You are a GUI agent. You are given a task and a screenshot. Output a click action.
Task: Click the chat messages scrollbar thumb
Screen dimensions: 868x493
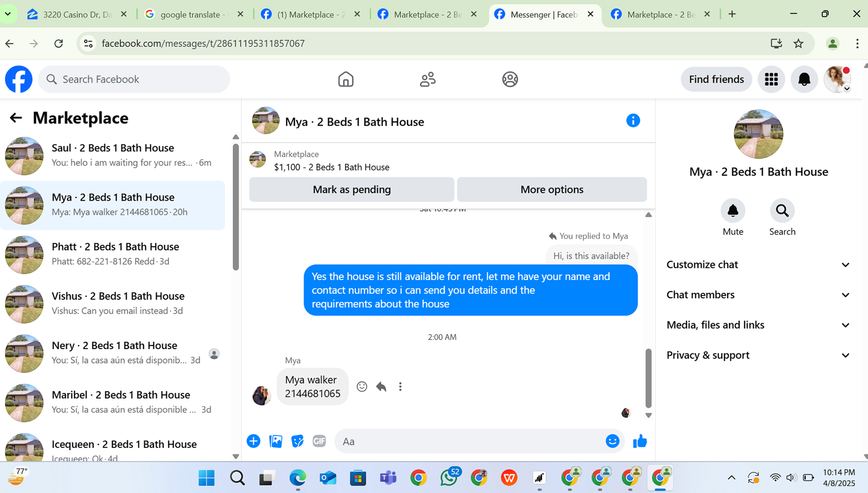pos(648,378)
